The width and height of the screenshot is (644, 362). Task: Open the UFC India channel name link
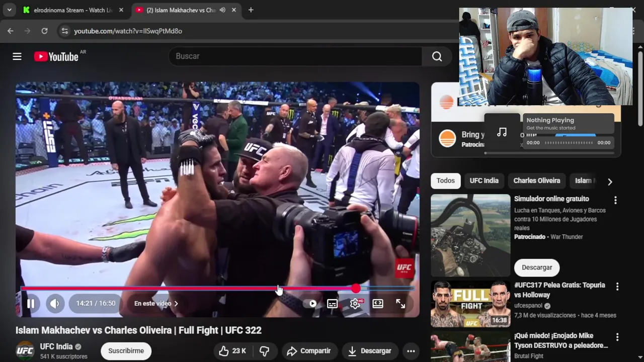tap(56, 346)
